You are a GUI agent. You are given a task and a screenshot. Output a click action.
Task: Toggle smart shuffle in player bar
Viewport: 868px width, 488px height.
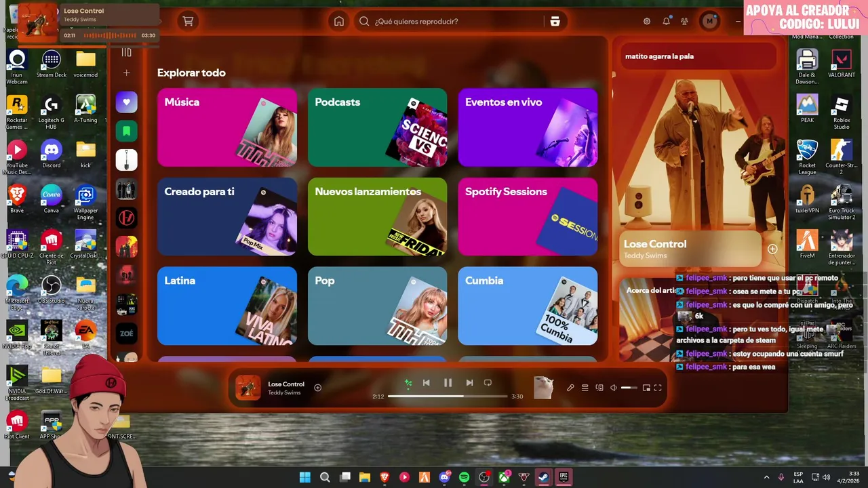click(x=408, y=383)
